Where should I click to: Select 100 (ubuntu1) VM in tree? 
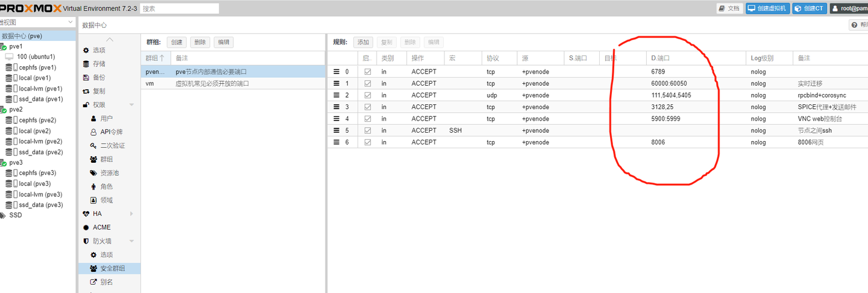(36, 57)
